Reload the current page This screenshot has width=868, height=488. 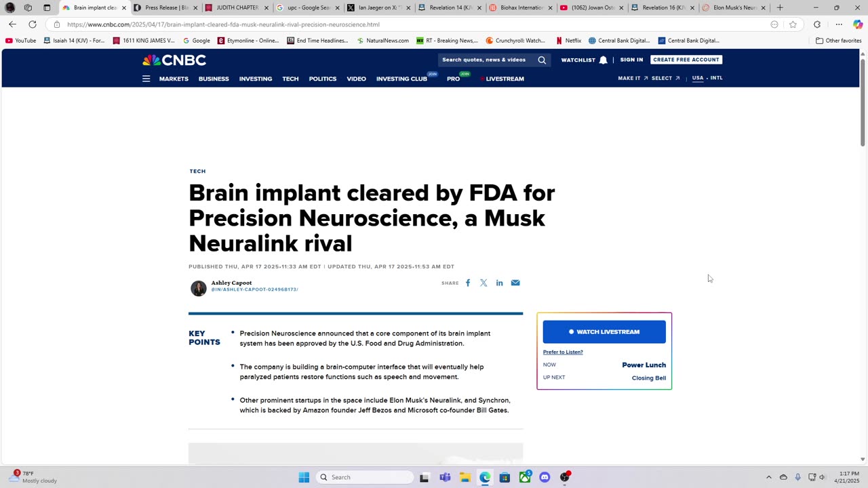coord(32,24)
